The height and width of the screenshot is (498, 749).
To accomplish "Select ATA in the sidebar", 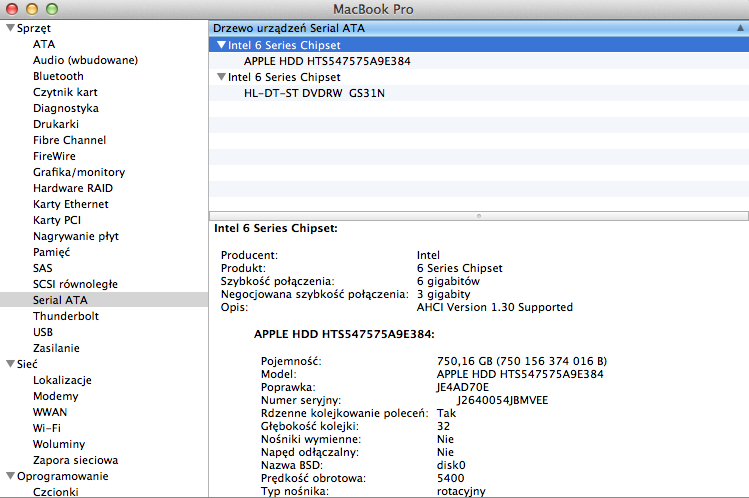I will click(x=44, y=44).
